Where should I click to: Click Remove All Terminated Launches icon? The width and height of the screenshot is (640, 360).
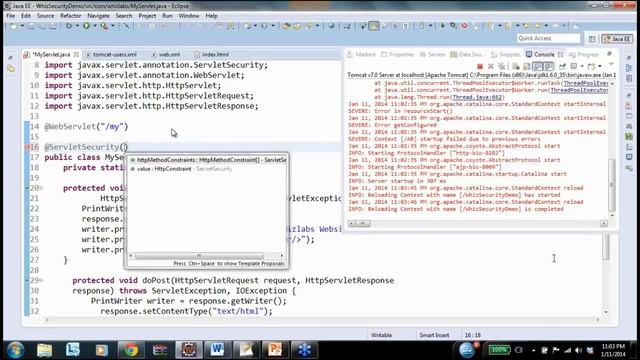coord(502,66)
